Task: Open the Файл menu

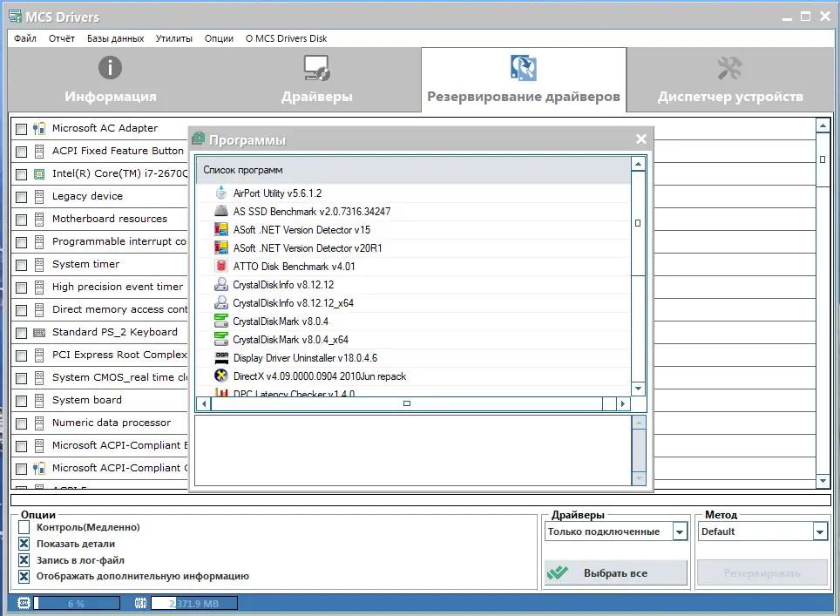Action: (25, 38)
